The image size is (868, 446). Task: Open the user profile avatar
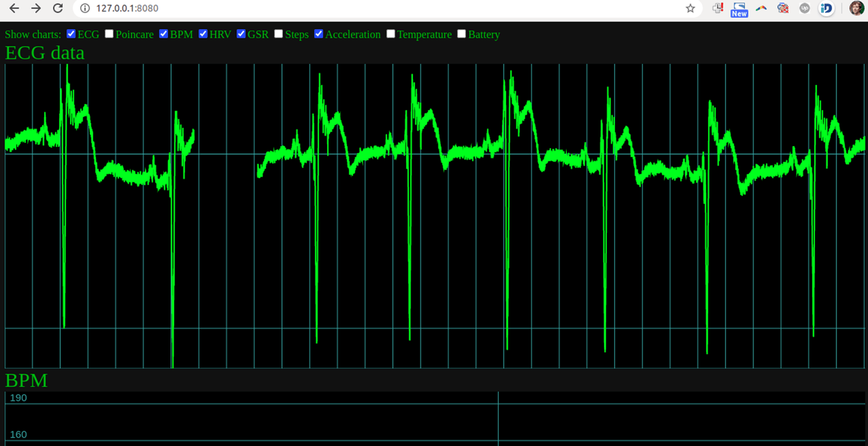tap(856, 8)
